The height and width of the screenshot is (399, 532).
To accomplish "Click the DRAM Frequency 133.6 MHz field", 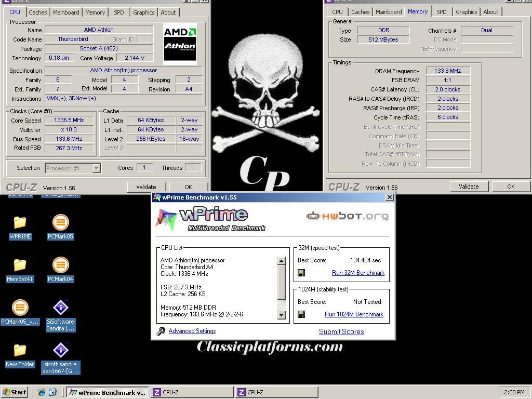I will 448,71.
